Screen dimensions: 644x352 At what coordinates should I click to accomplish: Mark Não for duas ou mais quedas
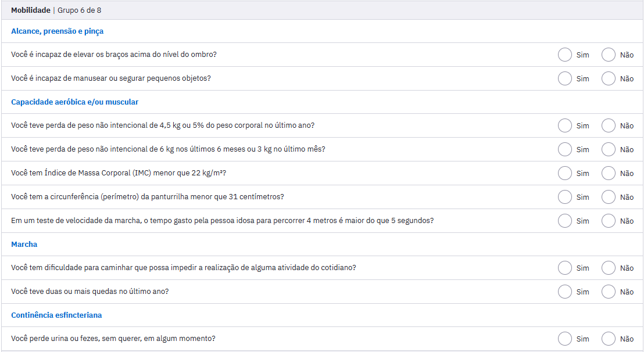coord(609,292)
